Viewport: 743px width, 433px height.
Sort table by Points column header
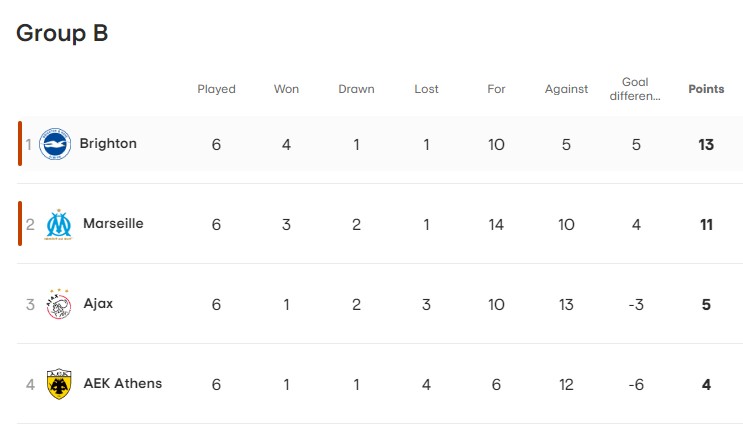pyautogui.click(x=706, y=89)
